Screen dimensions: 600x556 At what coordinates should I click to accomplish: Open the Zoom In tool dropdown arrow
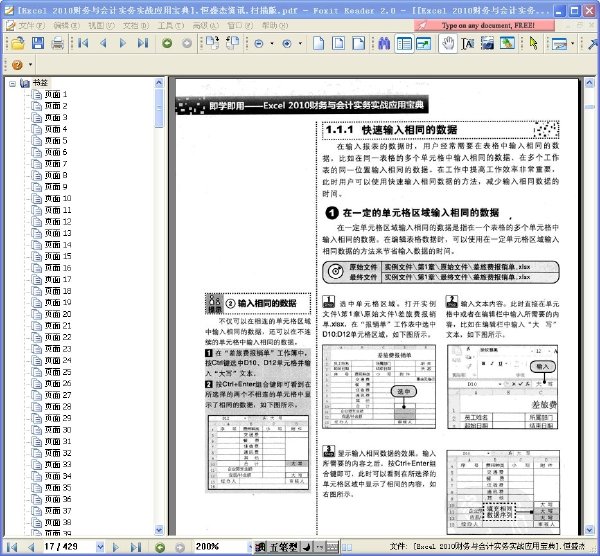[300, 44]
